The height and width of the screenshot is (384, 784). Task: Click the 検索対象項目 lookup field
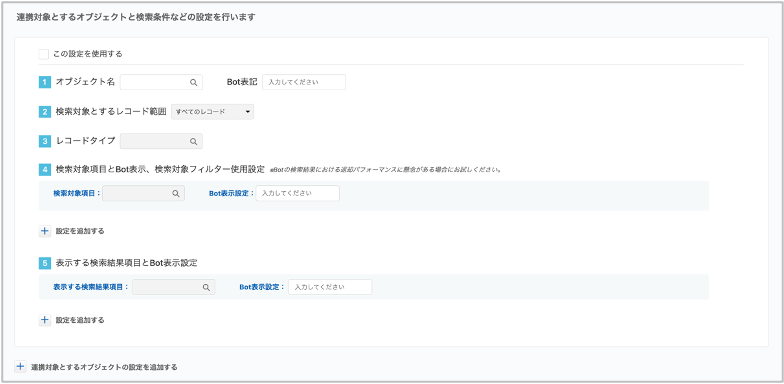coord(144,194)
